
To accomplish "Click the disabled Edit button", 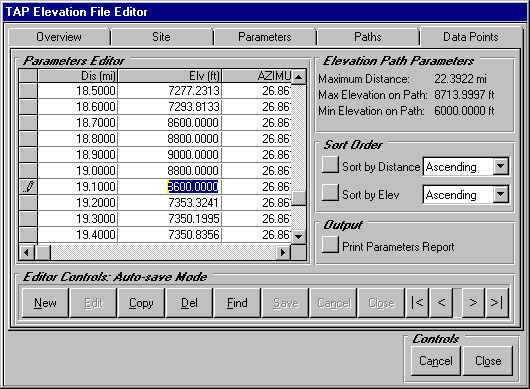I will (93, 303).
